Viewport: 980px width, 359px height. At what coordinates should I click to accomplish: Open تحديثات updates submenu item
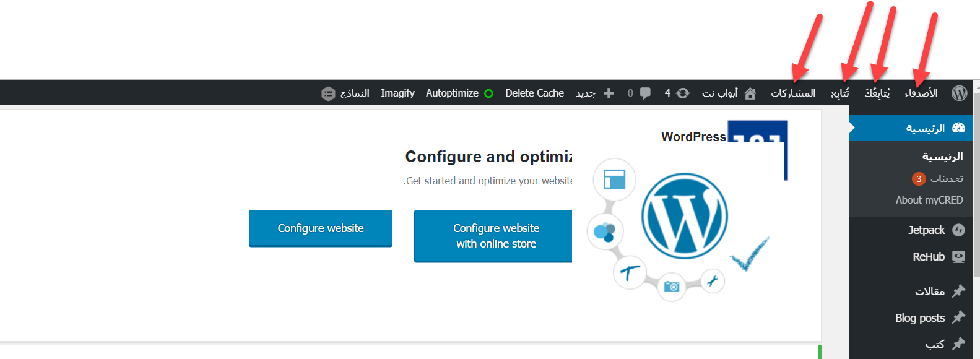pyautogui.click(x=947, y=178)
